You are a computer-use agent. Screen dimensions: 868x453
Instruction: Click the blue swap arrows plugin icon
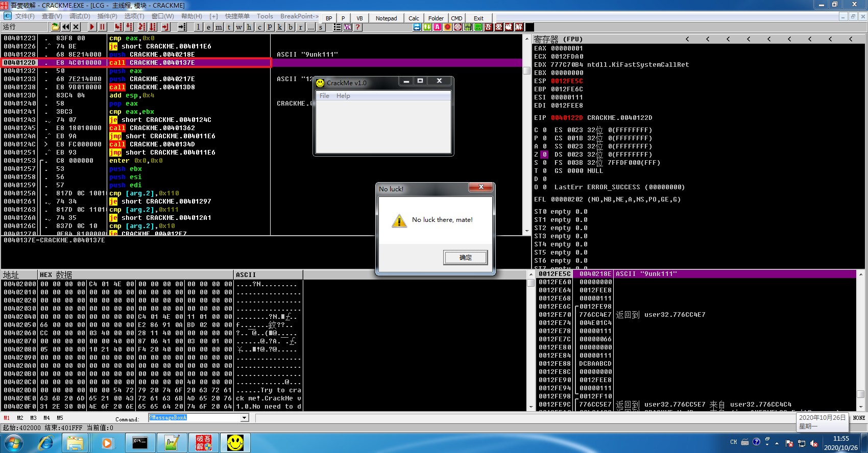tap(417, 27)
